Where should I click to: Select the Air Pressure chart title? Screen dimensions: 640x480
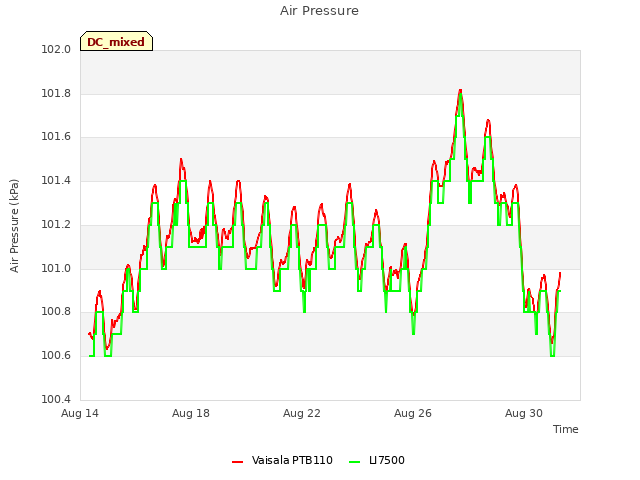click(319, 11)
